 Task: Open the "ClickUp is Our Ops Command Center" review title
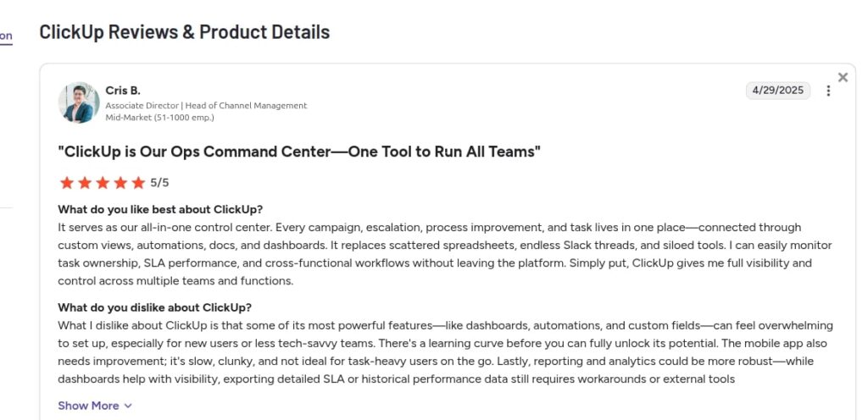point(299,152)
